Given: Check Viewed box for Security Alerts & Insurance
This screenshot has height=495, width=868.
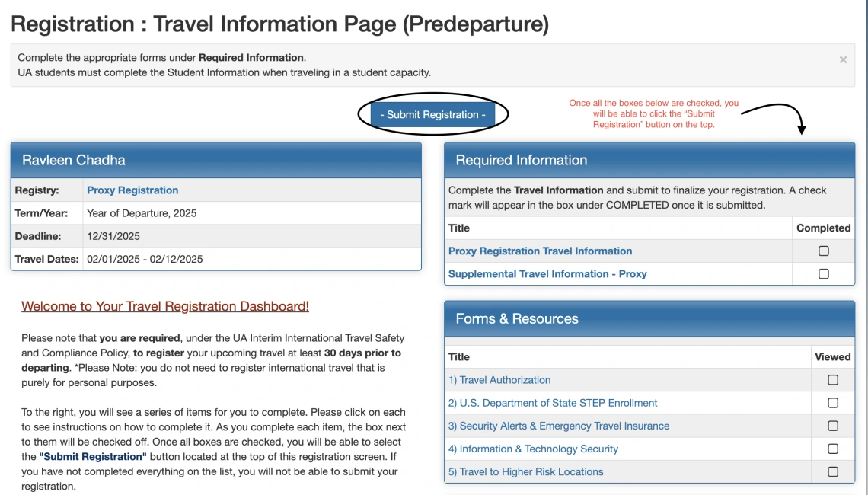Looking at the screenshot, I should (832, 426).
